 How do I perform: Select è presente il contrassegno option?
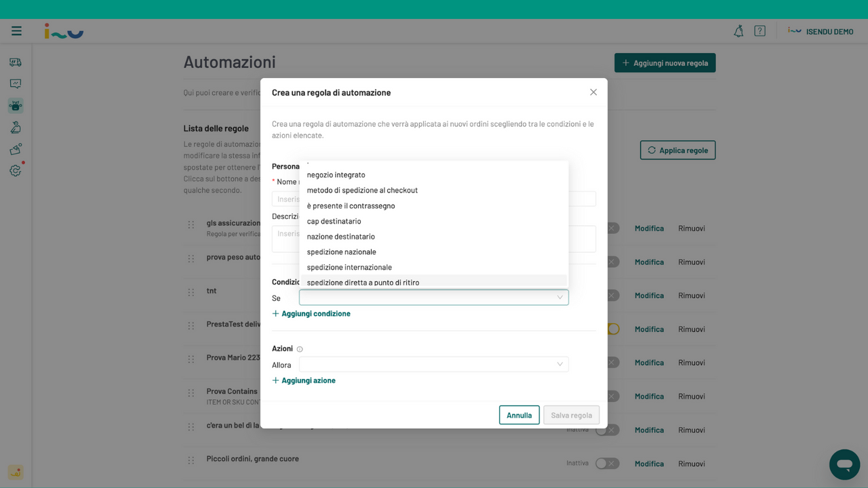click(x=433, y=206)
